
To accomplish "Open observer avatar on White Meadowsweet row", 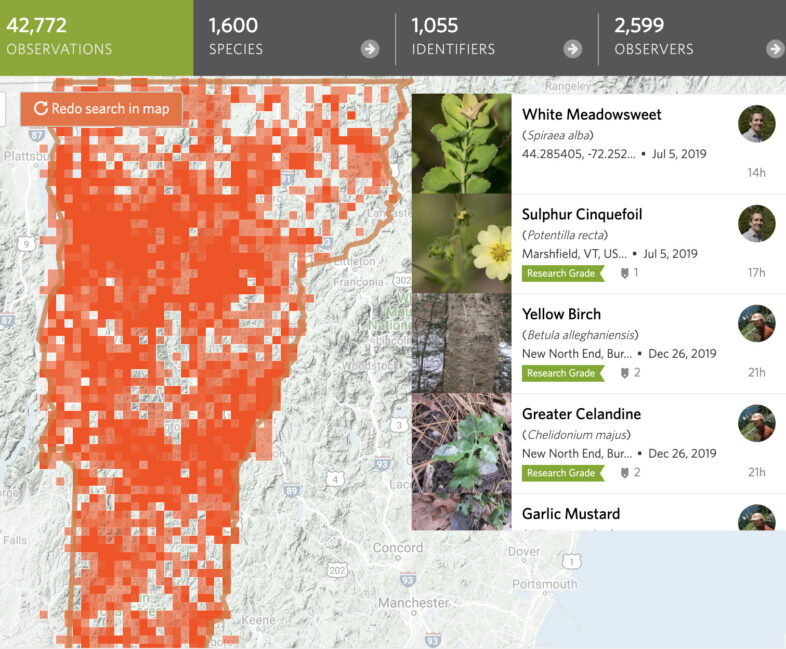I will click(x=756, y=124).
